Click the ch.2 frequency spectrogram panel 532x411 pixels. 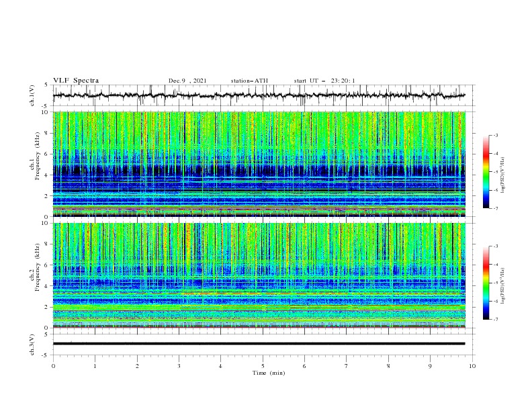[x=259, y=275]
